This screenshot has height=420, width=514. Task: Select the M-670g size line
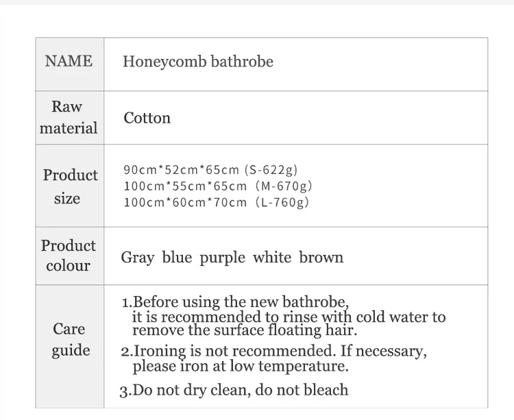point(218,186)
